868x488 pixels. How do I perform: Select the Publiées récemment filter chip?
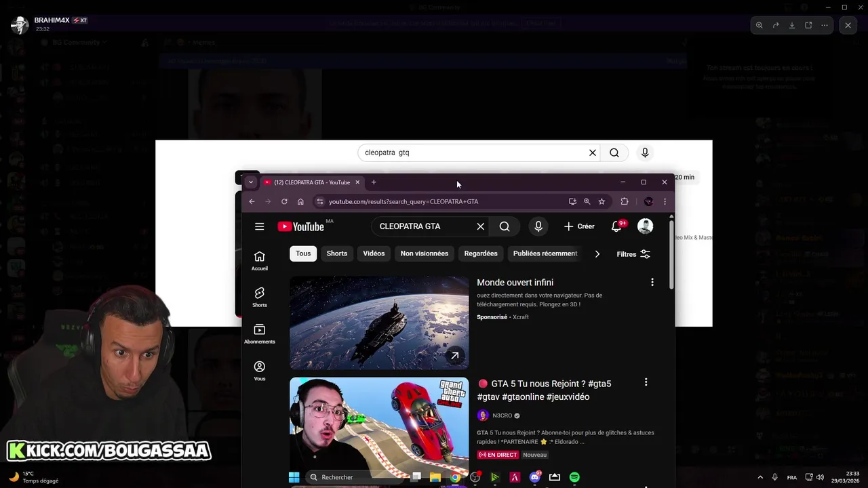click(545, 253)
